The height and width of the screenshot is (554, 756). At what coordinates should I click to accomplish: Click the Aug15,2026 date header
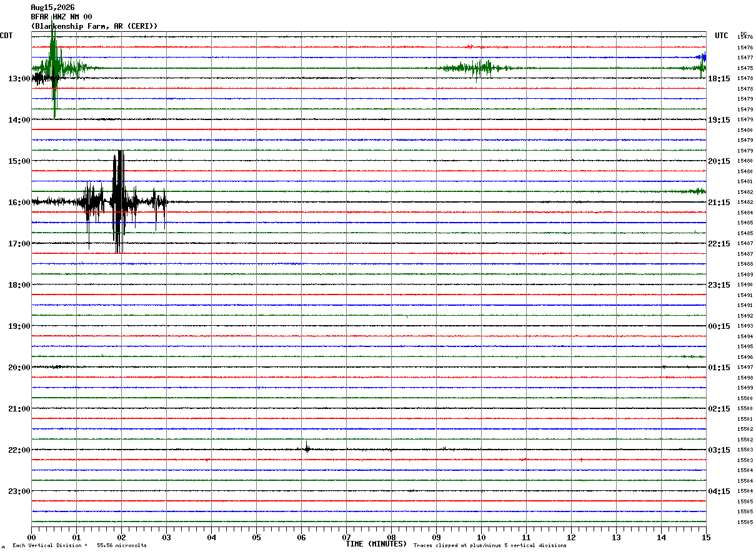[52, 8]
